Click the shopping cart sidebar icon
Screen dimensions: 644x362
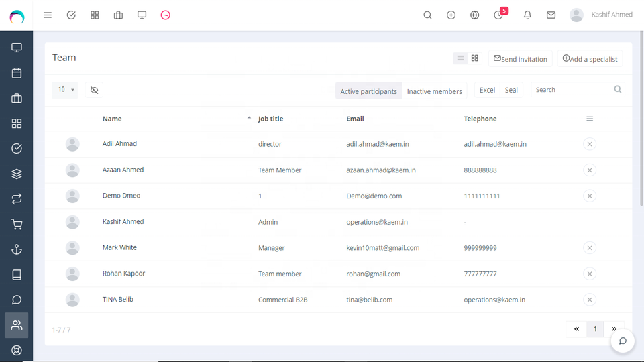(x=17, y=225)
